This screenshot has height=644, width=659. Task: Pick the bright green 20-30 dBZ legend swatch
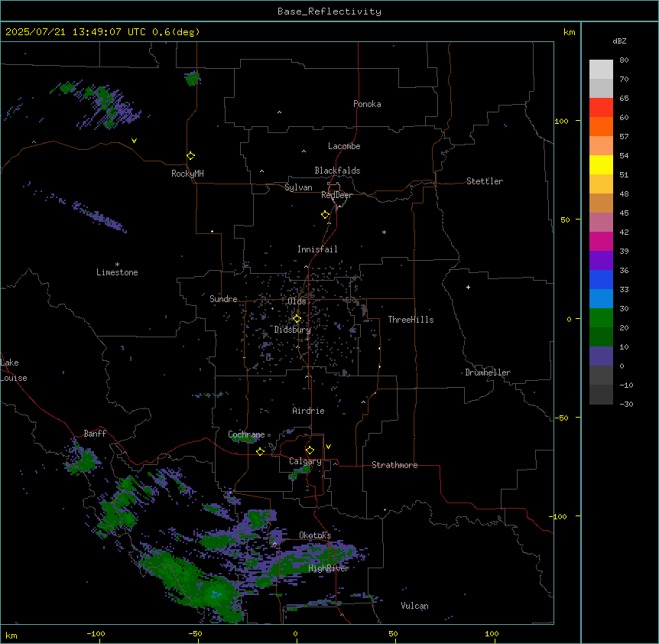tap(601, 318)
